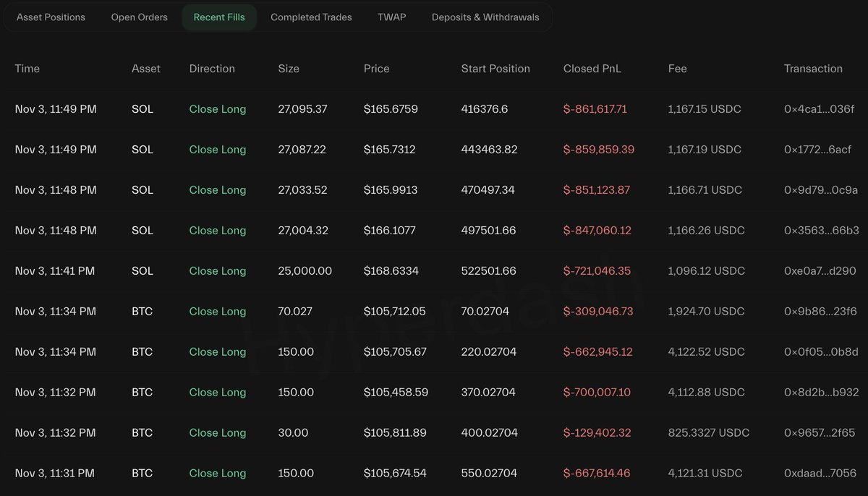
Task: Click the Fee column header
Action: 677,69
